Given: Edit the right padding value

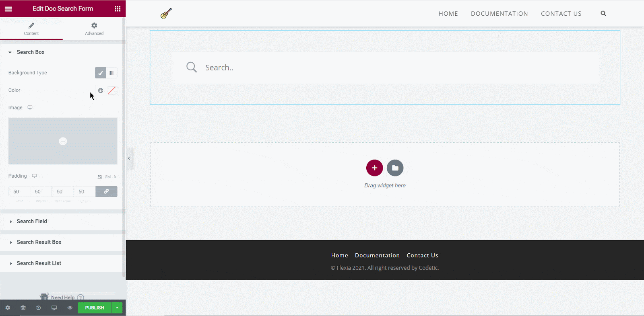Looking at the screenshot, I should click(41, 192).
